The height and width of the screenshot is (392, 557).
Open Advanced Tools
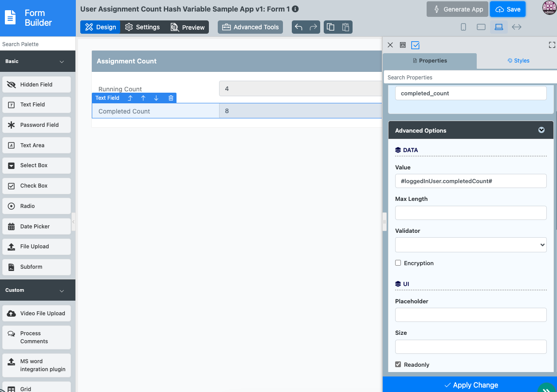[x=251, y=27]
